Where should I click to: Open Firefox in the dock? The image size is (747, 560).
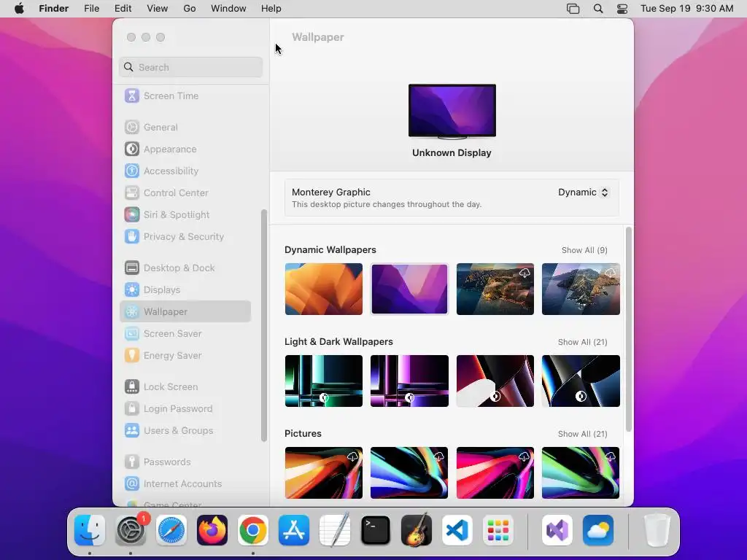(212, 530)
